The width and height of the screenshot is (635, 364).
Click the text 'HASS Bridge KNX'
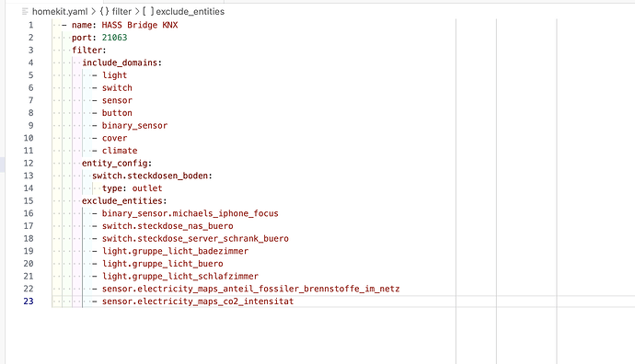(140, 25)
